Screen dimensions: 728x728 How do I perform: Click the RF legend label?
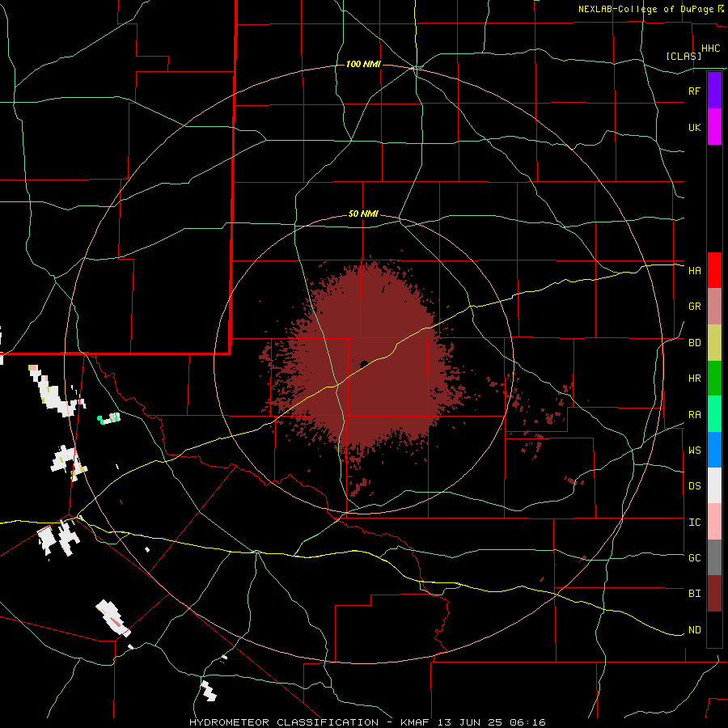(x=694, y=91)
